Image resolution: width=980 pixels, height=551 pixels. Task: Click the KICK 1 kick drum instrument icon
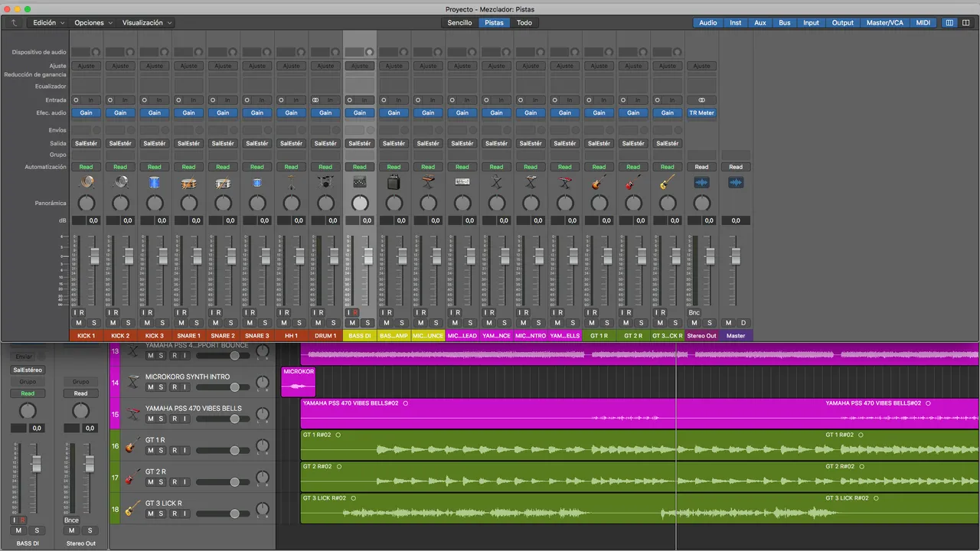(87, 182)
